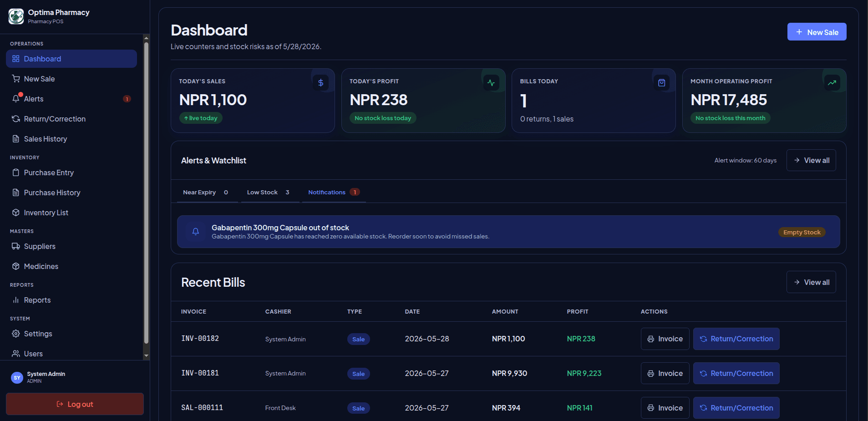Click the '0 returns, 1 sales' text
Screen dimensions: 868x421
coord(547,119)
